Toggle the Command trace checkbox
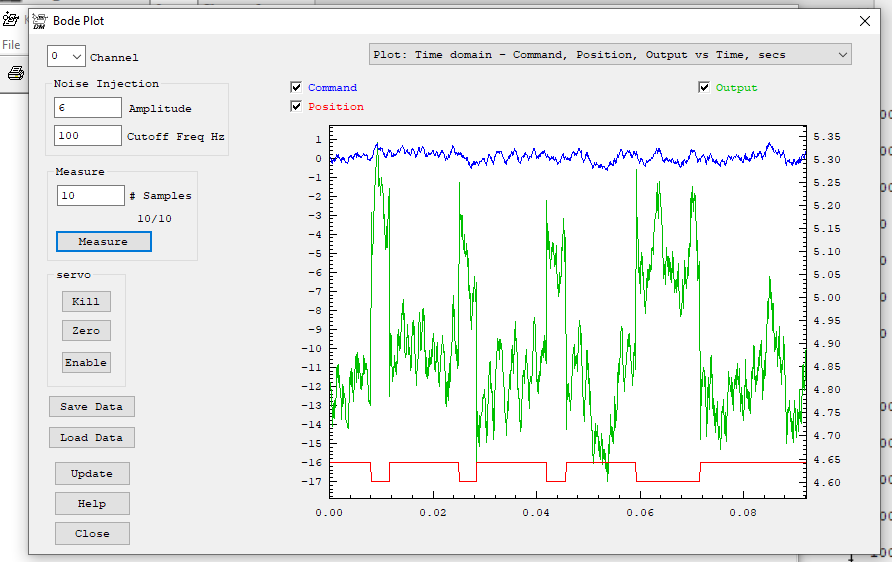 click(x=296, y=88)
